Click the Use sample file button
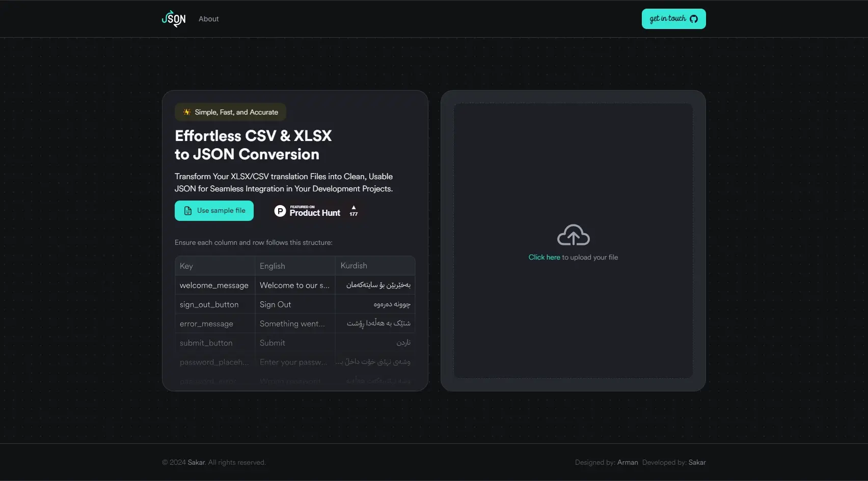The width and height of the screenshot is (868, 481). pos(214,211)
